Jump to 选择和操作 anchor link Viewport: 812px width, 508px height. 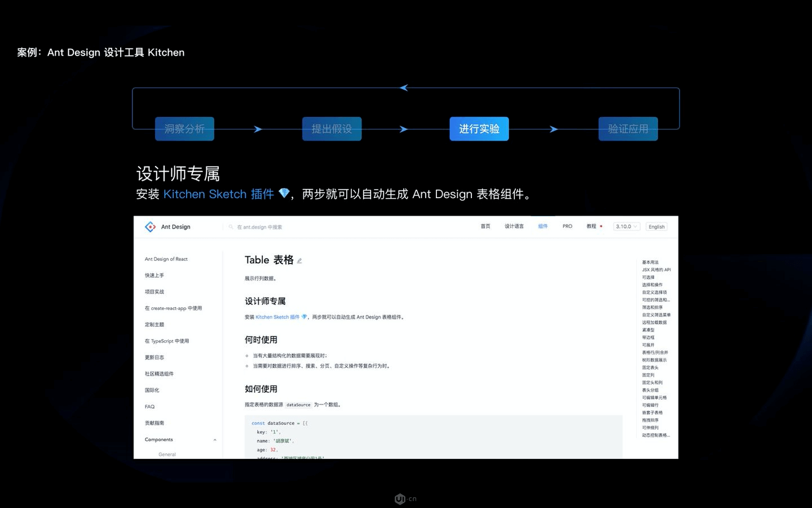point(652,285)
